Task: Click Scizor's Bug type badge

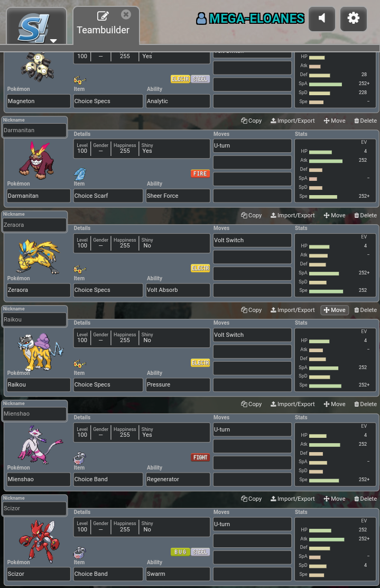Action: 180,552
